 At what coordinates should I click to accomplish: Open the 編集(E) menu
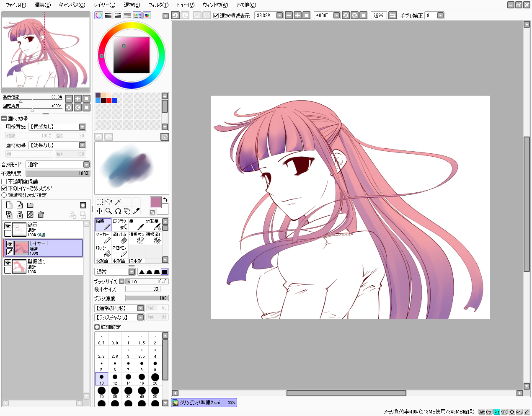pos(43,5)
